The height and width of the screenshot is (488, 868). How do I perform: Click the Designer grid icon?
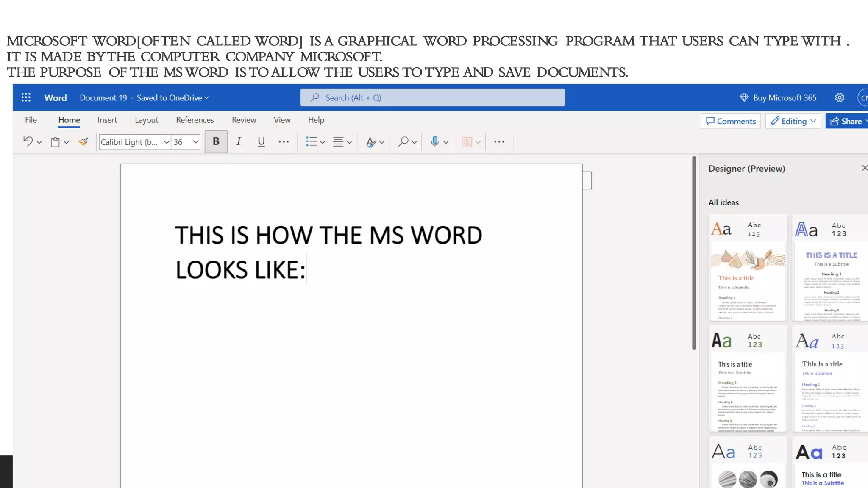coord(467,142)
